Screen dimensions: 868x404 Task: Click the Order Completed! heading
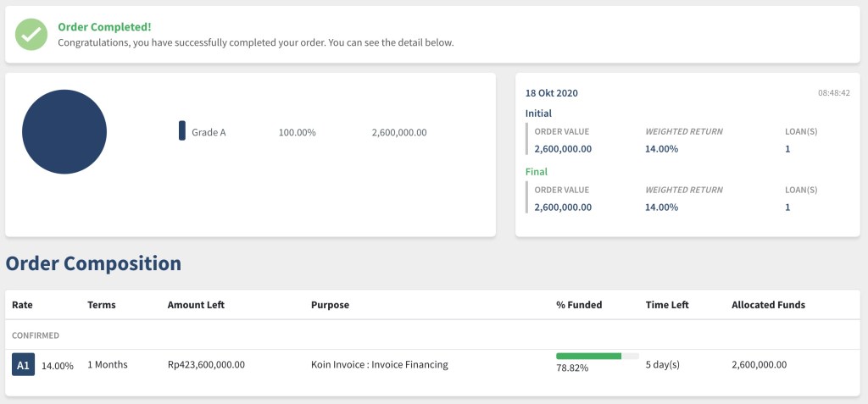click(104, 26)
